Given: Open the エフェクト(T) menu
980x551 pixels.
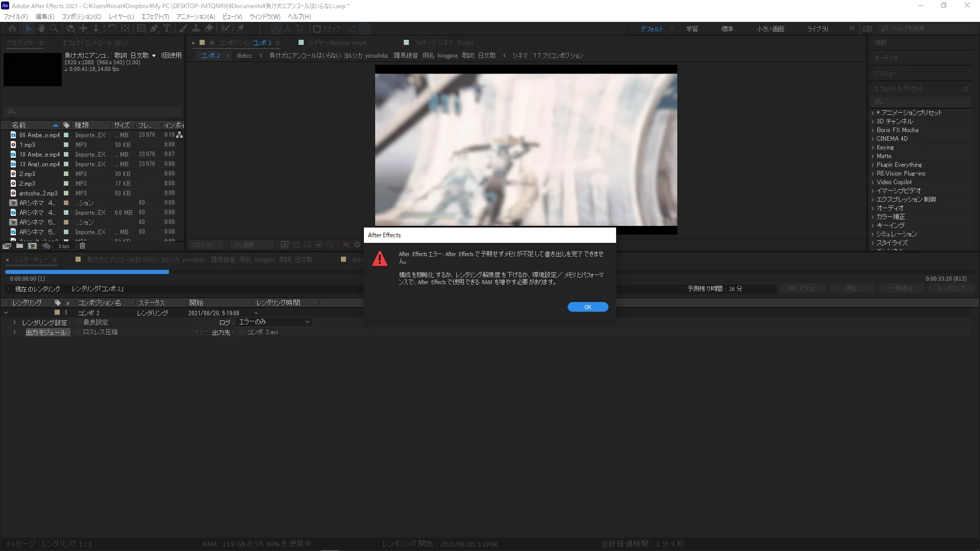Looking at the screenshot, I should tap(155, 17).
